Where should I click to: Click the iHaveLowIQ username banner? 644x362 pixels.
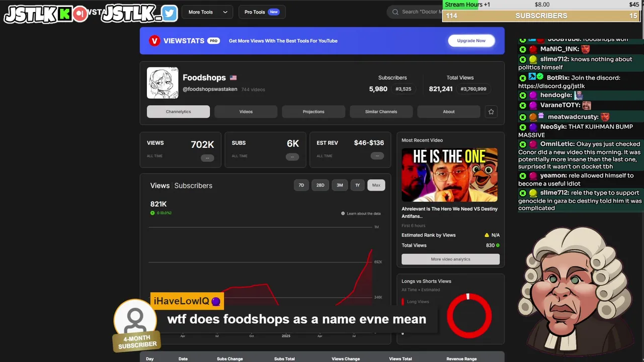tap(187, 301)
